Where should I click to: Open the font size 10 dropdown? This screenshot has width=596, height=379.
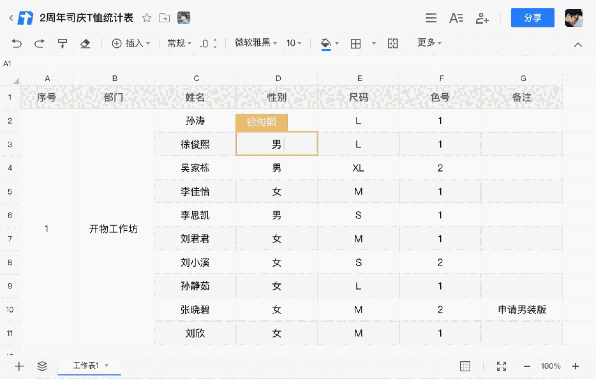pyautogui.click(x=293, y=43)
